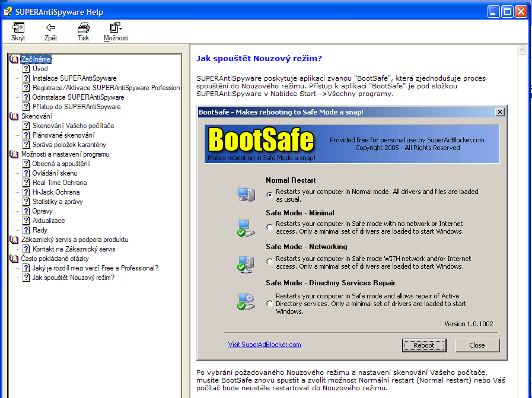Click question-mark icon beside Hi-Jack Ochrana
Screen dimensions: 532x398
coord(26,192)
